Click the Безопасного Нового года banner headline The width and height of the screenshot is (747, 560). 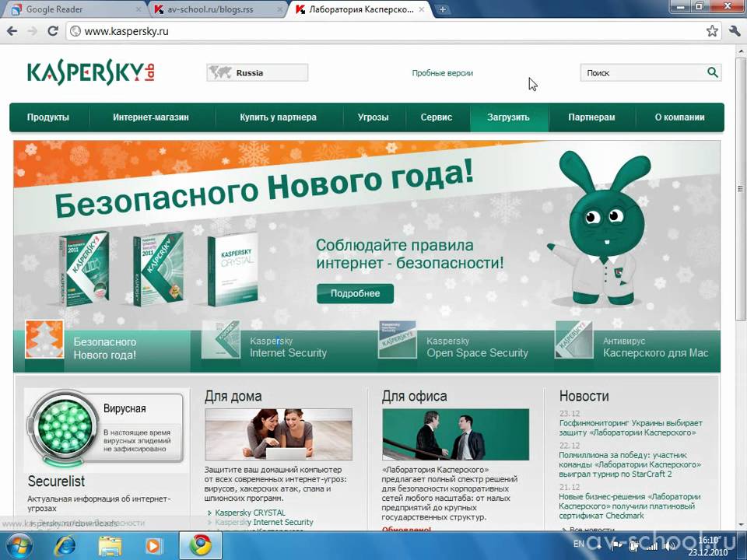(264, 189)
